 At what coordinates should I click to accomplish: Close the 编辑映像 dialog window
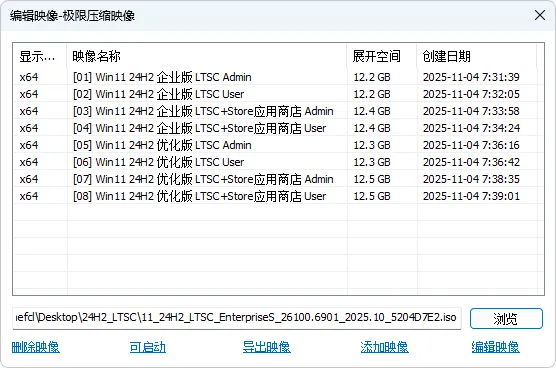tap(540, 15)
